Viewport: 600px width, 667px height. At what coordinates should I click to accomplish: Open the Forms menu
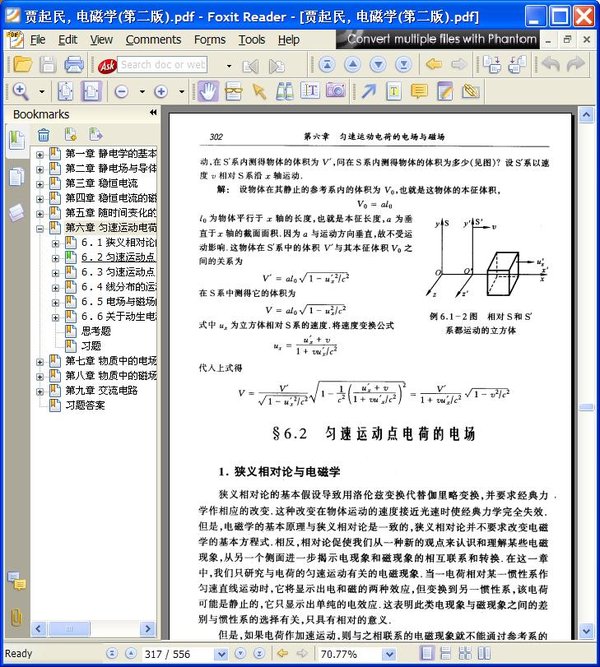[x=210, y=40]
